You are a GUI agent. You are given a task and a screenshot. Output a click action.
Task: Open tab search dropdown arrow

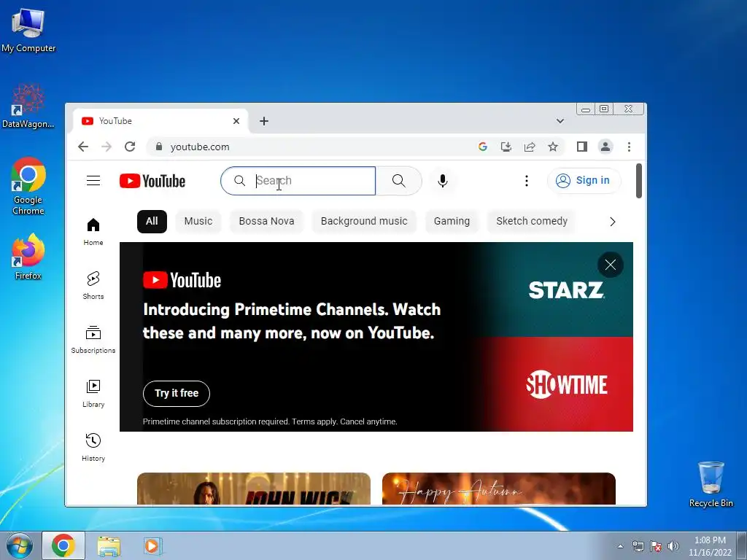coord(560,121)
